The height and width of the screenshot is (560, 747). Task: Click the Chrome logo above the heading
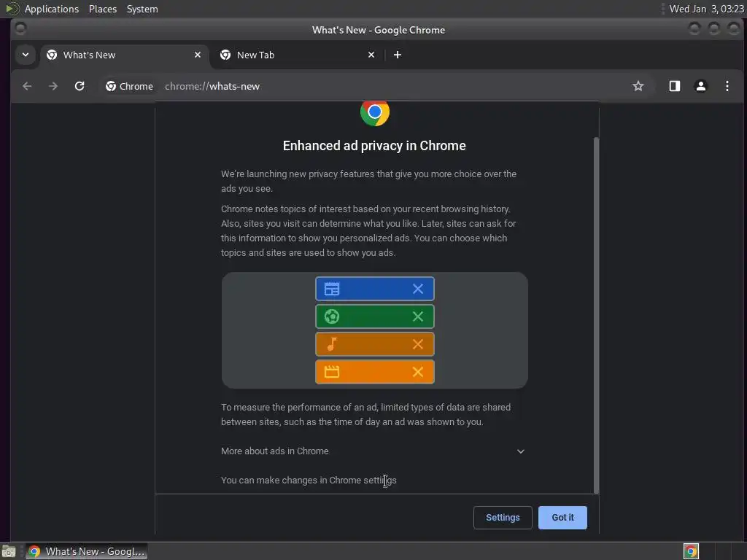pos(375,113)
